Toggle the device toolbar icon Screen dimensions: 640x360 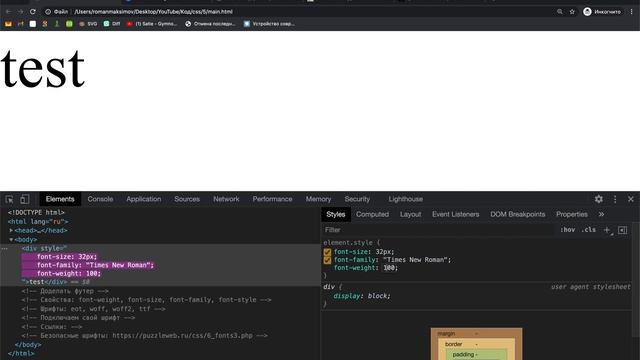[x=24, y=199]
